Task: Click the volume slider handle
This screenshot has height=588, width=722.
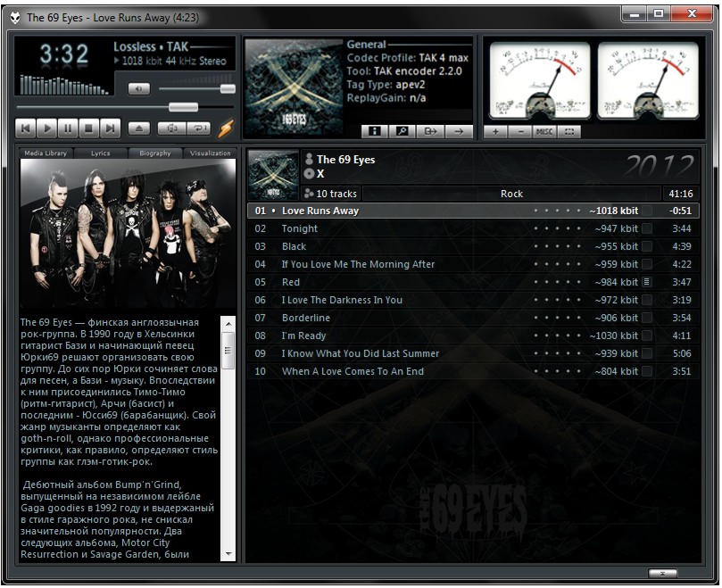Action: (228, 89)
